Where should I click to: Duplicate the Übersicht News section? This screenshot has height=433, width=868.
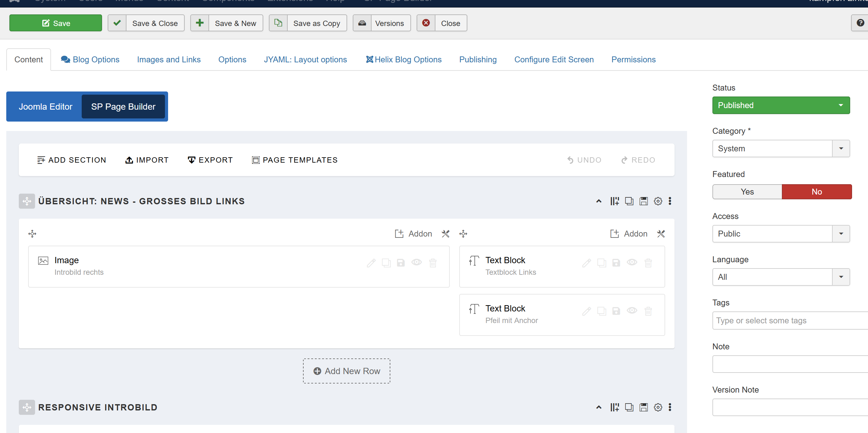[629, 201]
